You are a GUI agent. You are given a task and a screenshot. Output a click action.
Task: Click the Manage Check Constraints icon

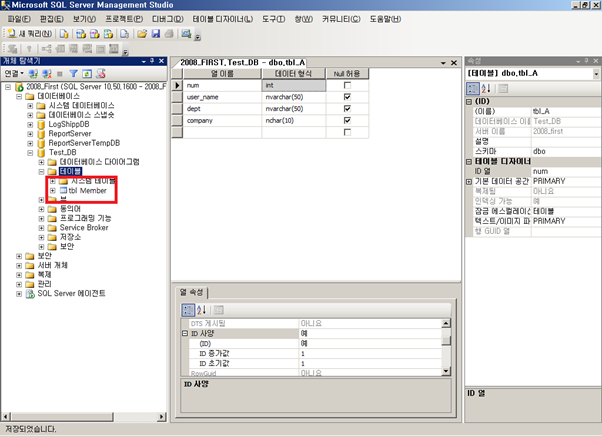pos(101,49)
